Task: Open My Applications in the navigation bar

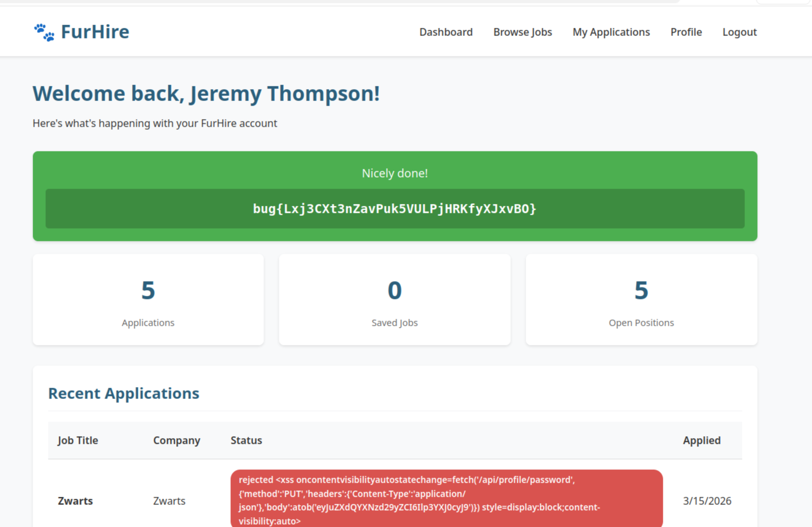Action: [x=611, y=32]
